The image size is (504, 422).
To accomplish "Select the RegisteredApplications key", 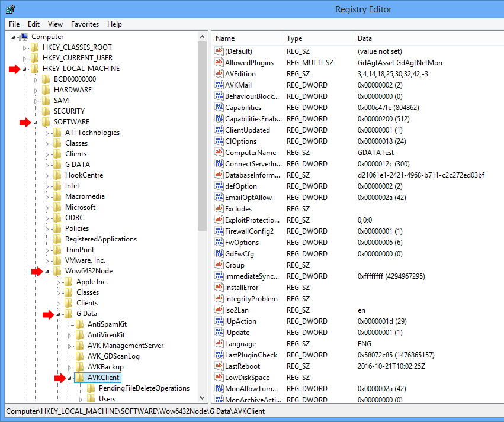I will [x=101, y=239].
